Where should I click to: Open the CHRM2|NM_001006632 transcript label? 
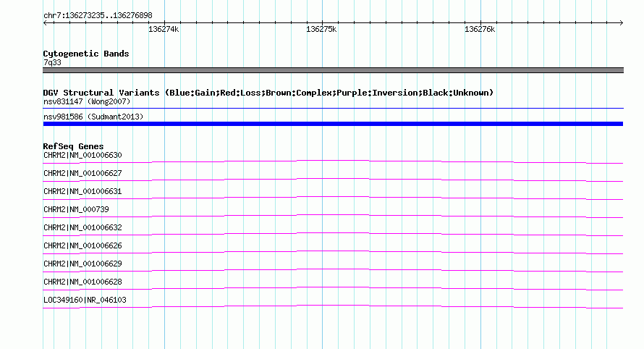pyautogui.click(x=82, y=228)
